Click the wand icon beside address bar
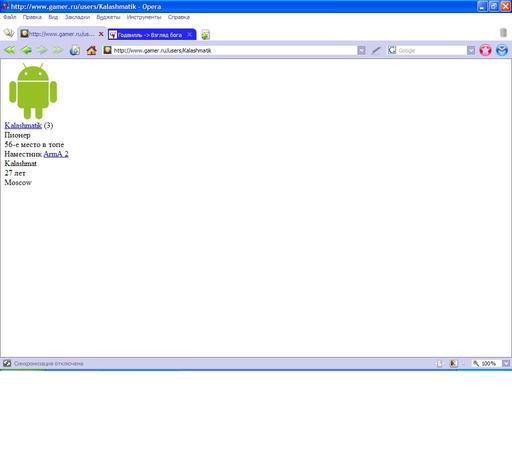 (376, 50)
